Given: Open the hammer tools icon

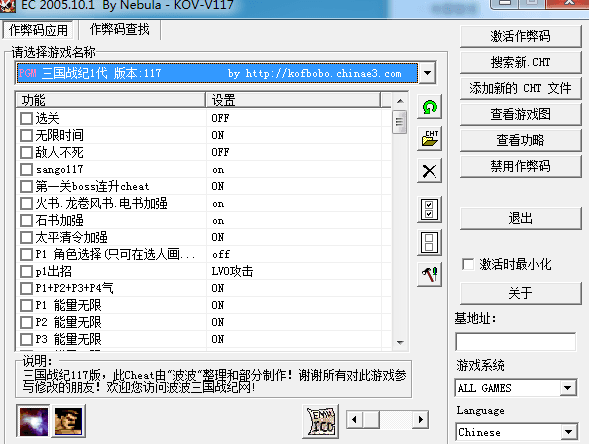Looking at the screenshot, I should (429, 275).
